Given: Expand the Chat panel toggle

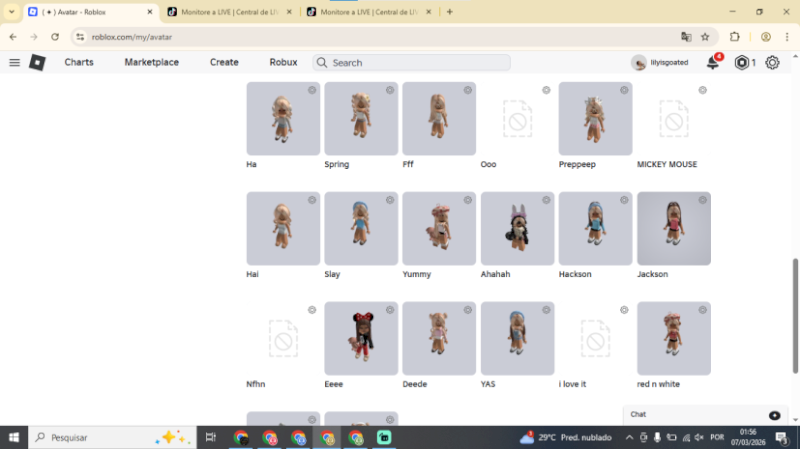Looking at the screenshot, I should coord(774,415).
